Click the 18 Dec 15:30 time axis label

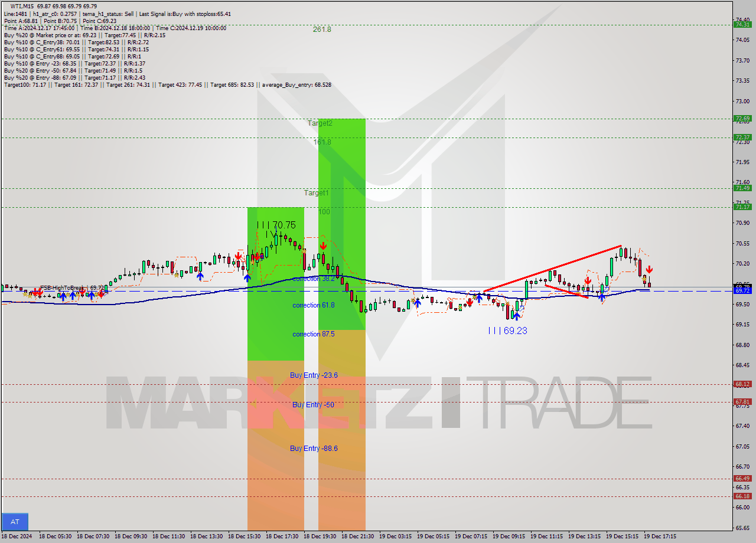(x=245, y=537)
